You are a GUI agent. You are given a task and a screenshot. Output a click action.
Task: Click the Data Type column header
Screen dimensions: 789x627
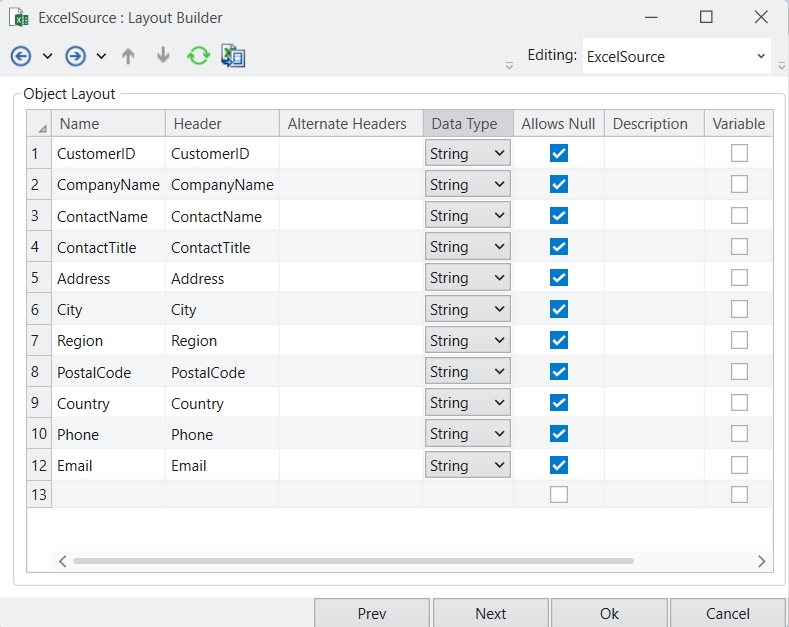click(x=464, y=124)
